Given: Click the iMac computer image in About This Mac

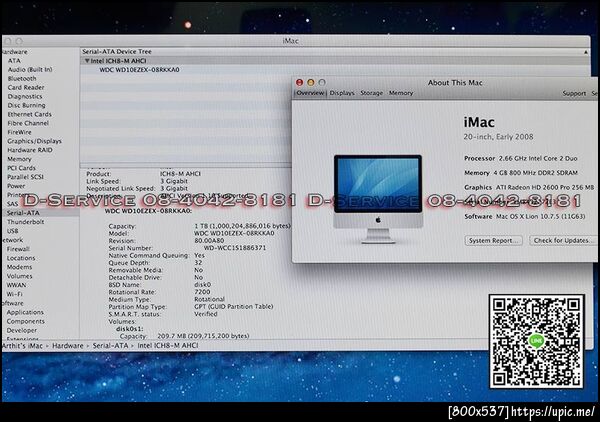Looking at the screenshot, I should click(378, 199).
